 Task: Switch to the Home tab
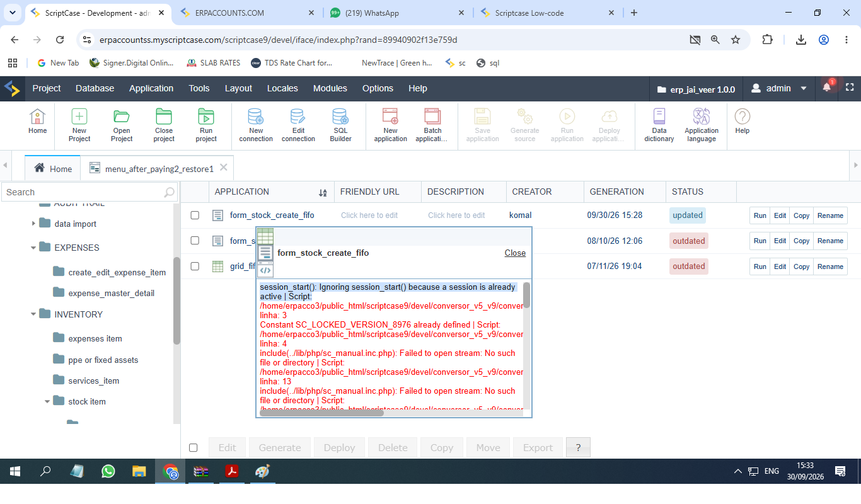53,168
